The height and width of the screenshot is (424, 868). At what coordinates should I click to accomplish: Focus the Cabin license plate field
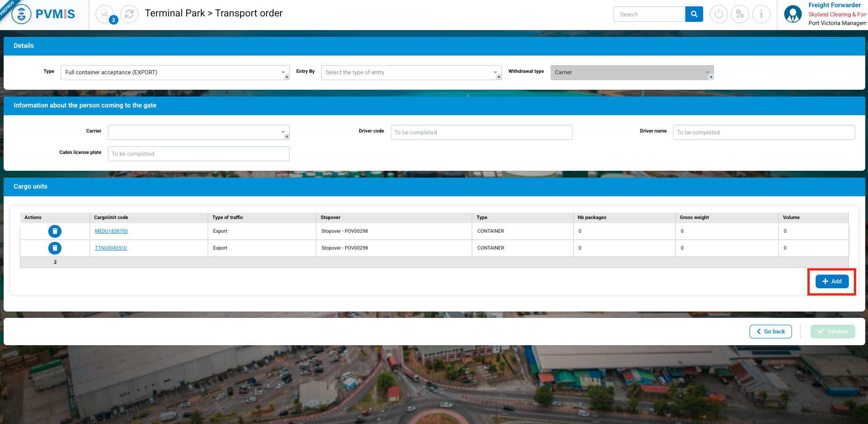point(198,154)
